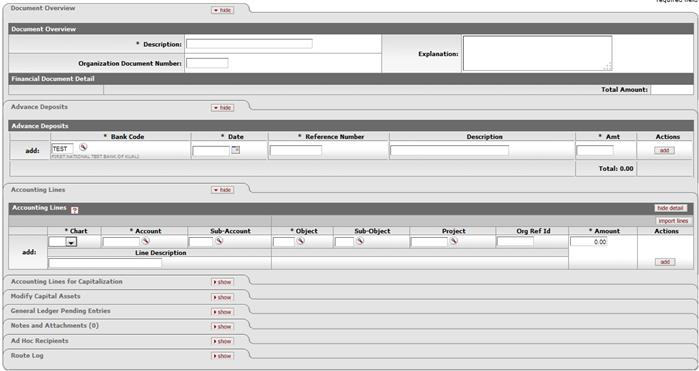This screenshot has height=371, width=699.
Task: Focus the Line Description field
Action: pos(105,263)
